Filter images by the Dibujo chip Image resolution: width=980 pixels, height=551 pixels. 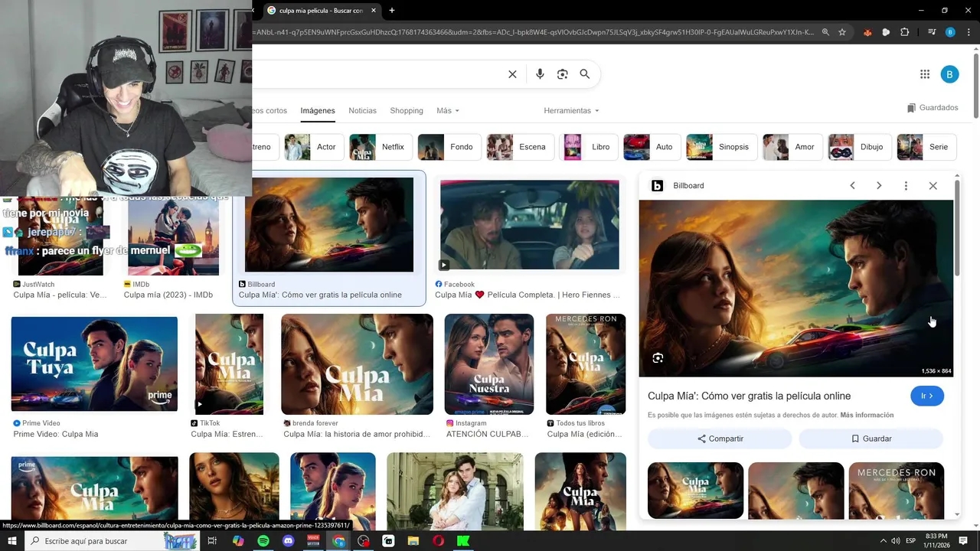(860, 147)
